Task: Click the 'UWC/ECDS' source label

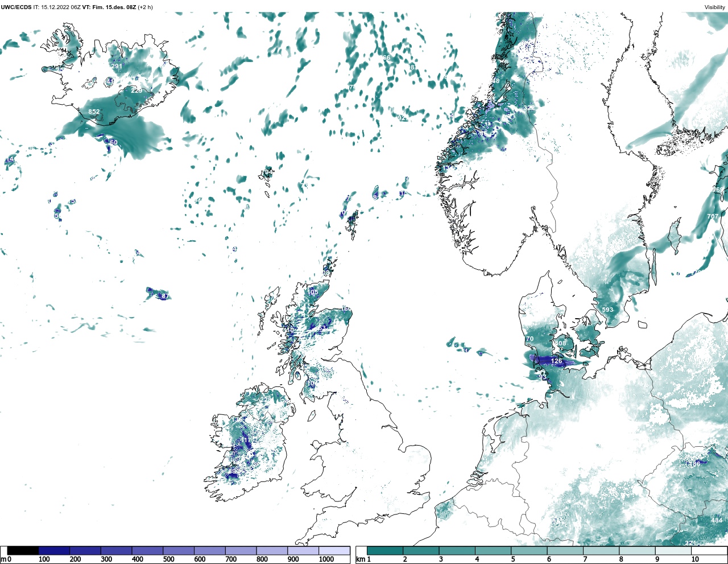Action: click(15, 7)
